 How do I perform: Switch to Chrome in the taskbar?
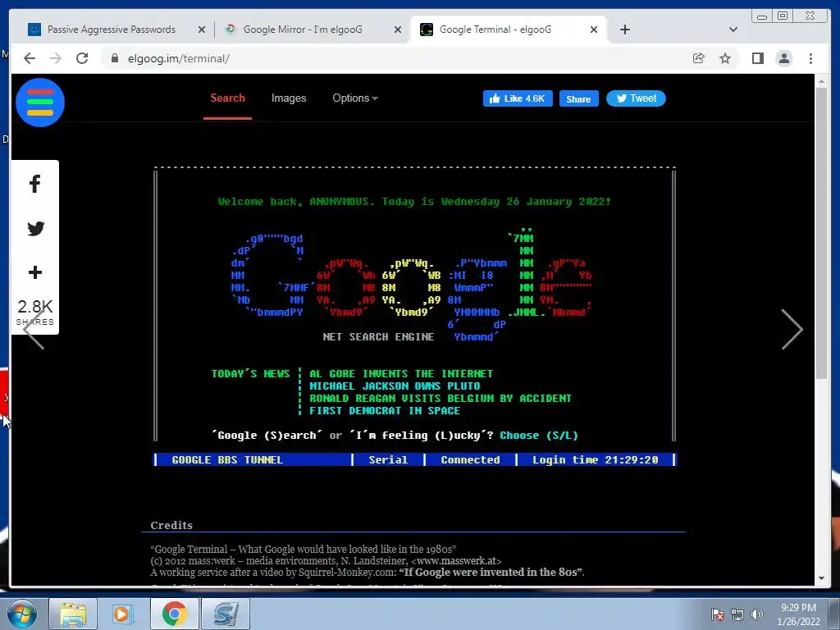click(174, 614)
